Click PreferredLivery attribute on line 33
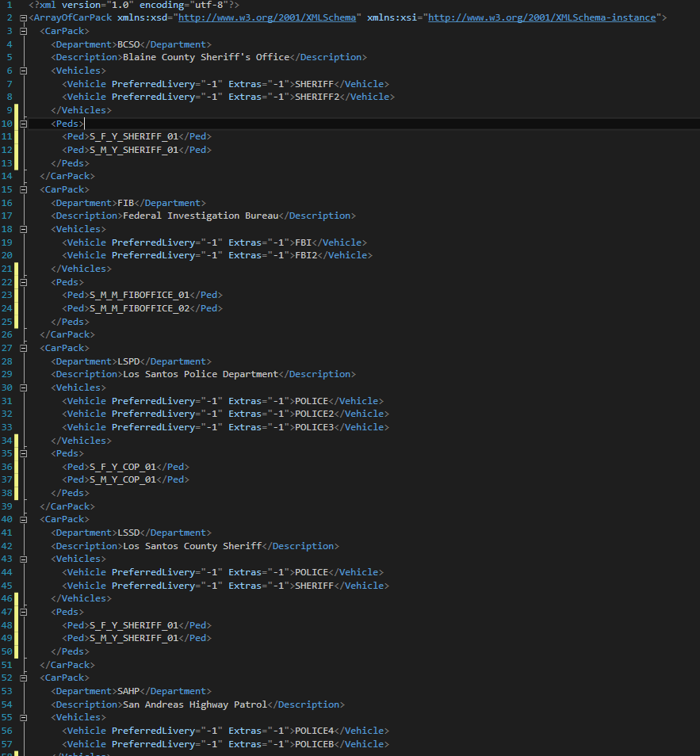700x756 pixels. click(154, 427)
